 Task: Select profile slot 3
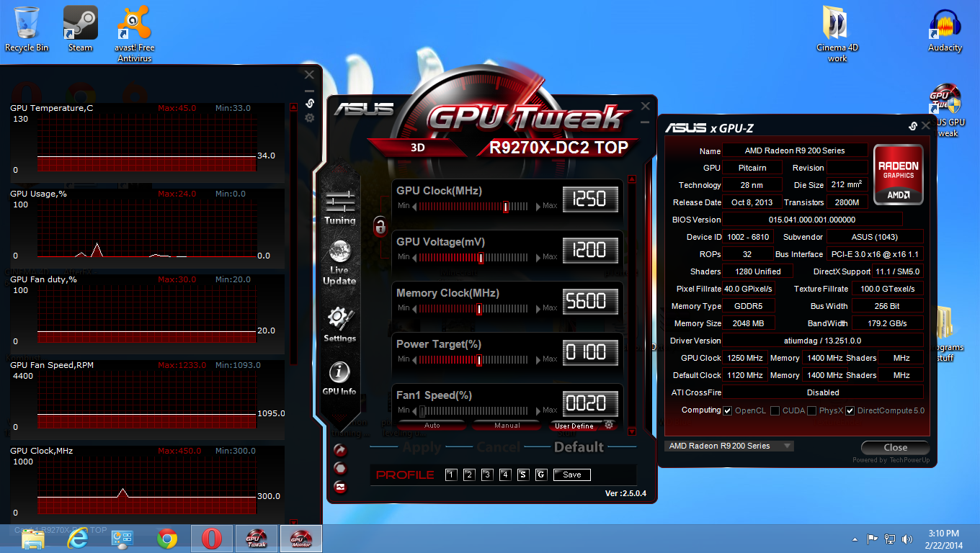click(x=487, y=475)
